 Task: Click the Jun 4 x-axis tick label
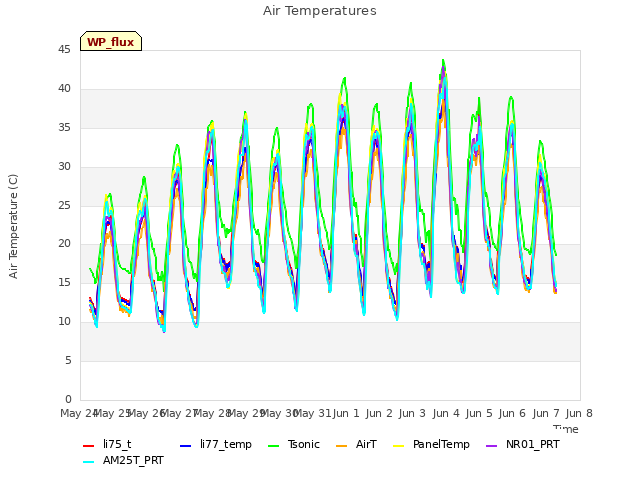tap(446, 413)
